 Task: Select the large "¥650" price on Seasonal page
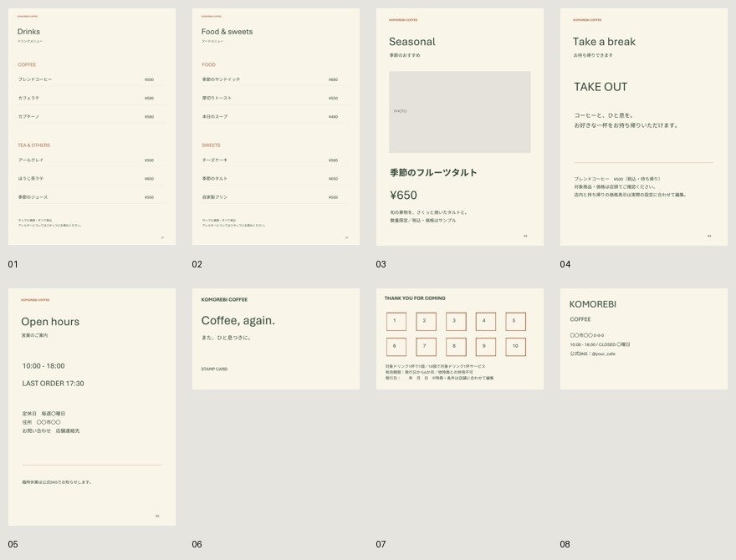coord(404,195)
